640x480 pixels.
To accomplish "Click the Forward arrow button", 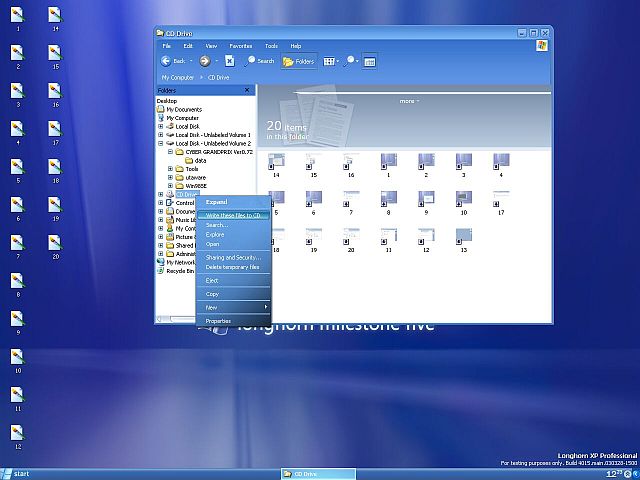I will pyautogui.click(x=205, y=61).
